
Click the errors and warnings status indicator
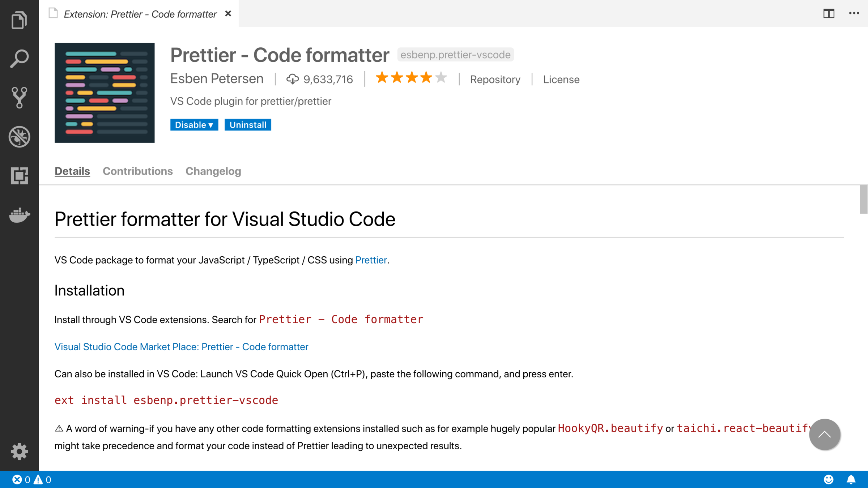(32, 479)
